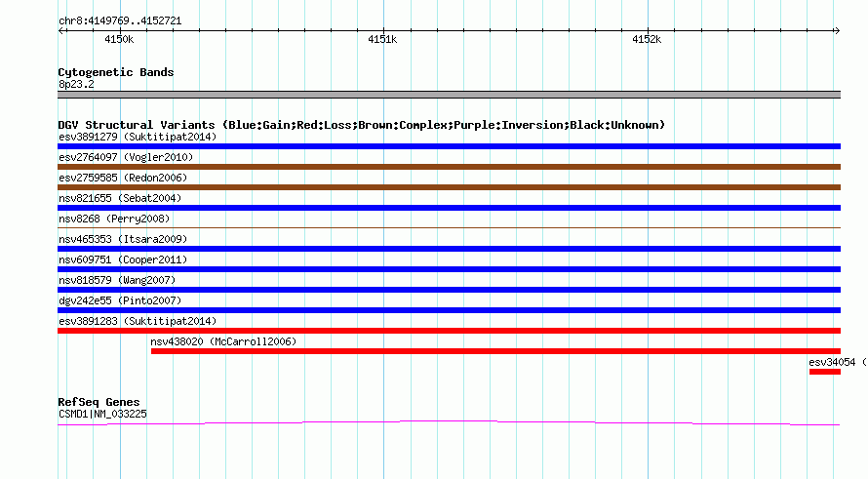The height and width of the screenshot is (479, 868).
Task: Open nsv818579 (Wang2007) label
Action: (x=117, y=280)
